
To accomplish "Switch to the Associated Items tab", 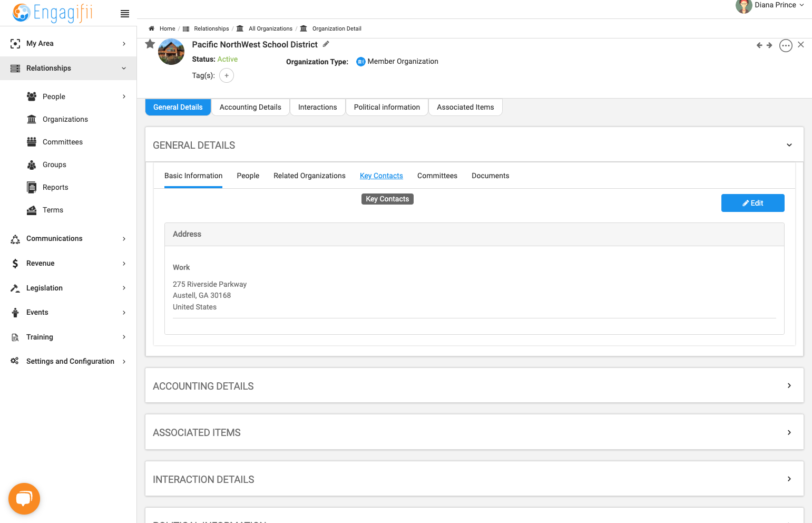I will 465,107.
